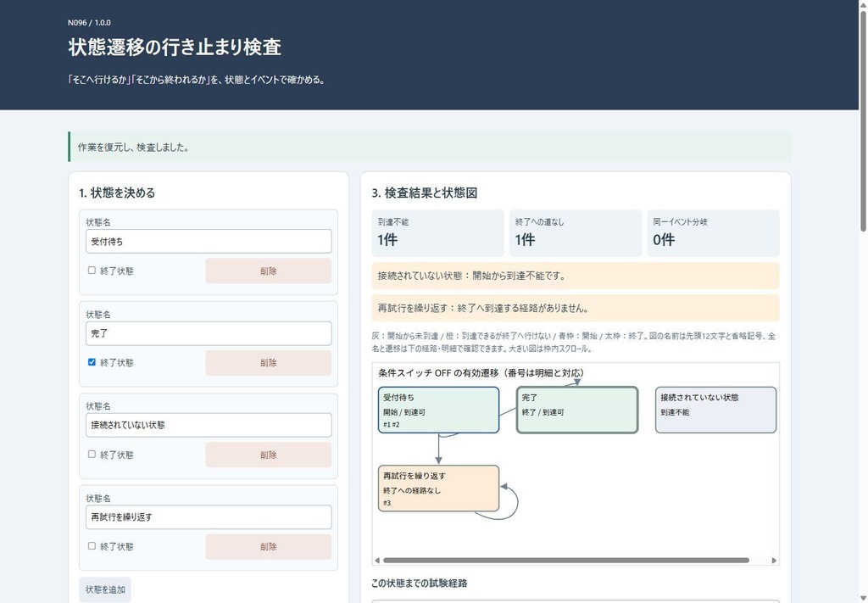Click the diagram legend text starting 灰：開始から未到達
This screenshot has height=603, width=868.
point(574,342)
